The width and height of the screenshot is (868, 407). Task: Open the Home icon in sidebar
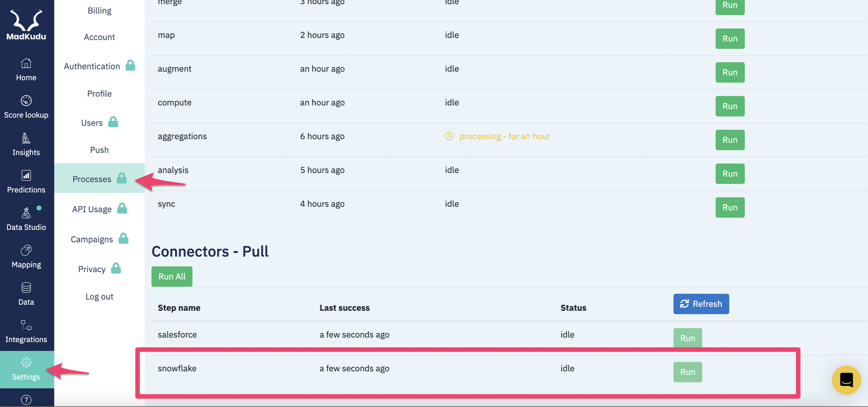pos(26,63)
